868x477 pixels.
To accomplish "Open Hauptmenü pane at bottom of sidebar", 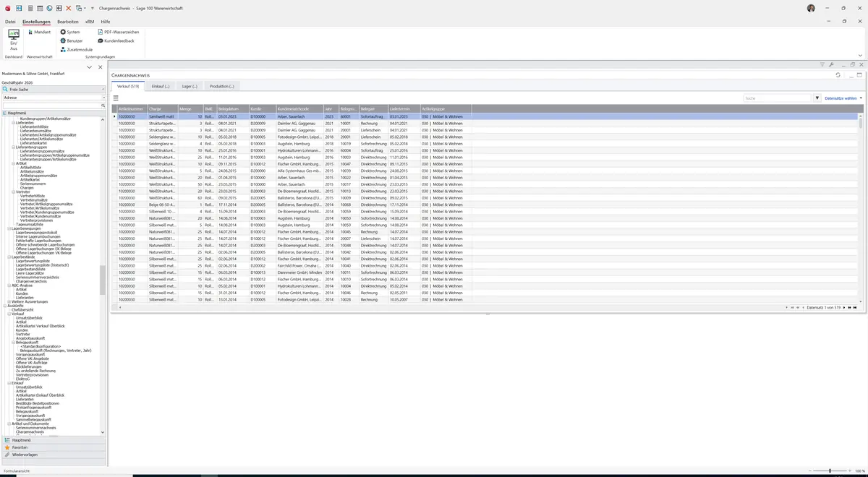I will tap(53, 439).
